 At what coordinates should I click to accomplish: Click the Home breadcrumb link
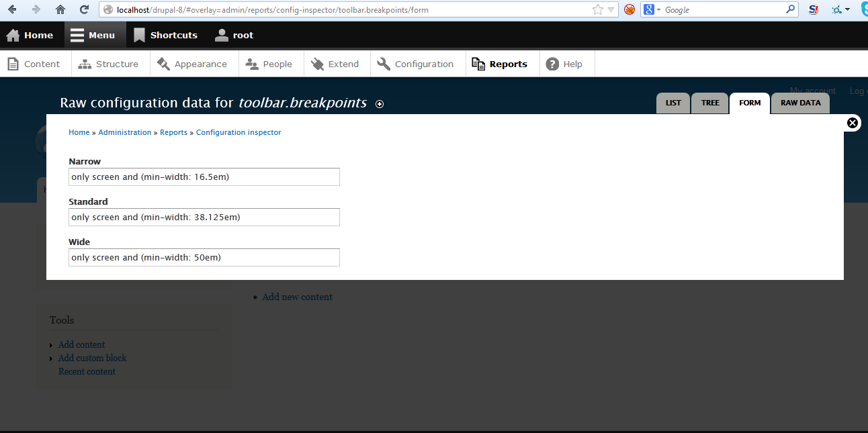point(79,132)
